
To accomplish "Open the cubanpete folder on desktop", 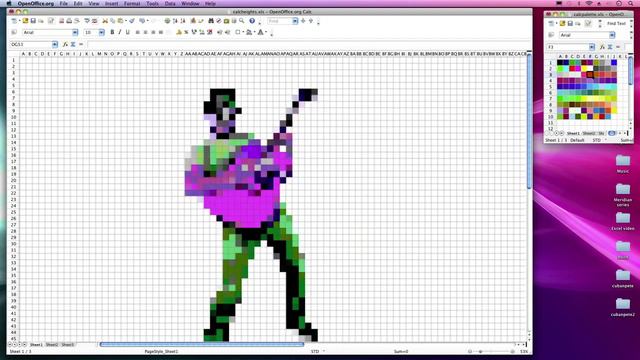I will point(623,279).
